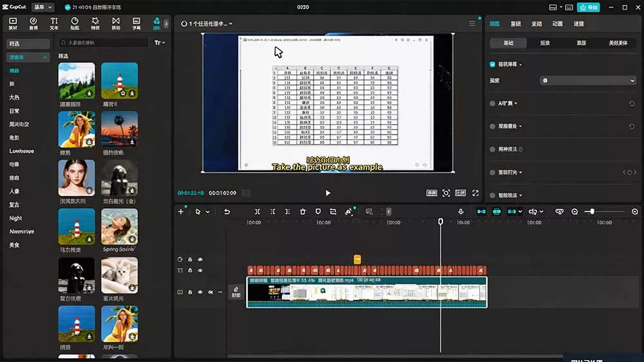The width and height of the screenshot is (644, 362).
Task: Toggle main magnet snapping icon on timeline
Action: click(481, 212)
